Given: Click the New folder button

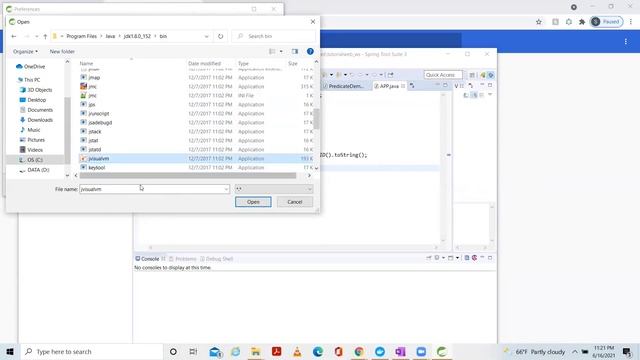Looking at the screenshot, I should tap(62, 51).
